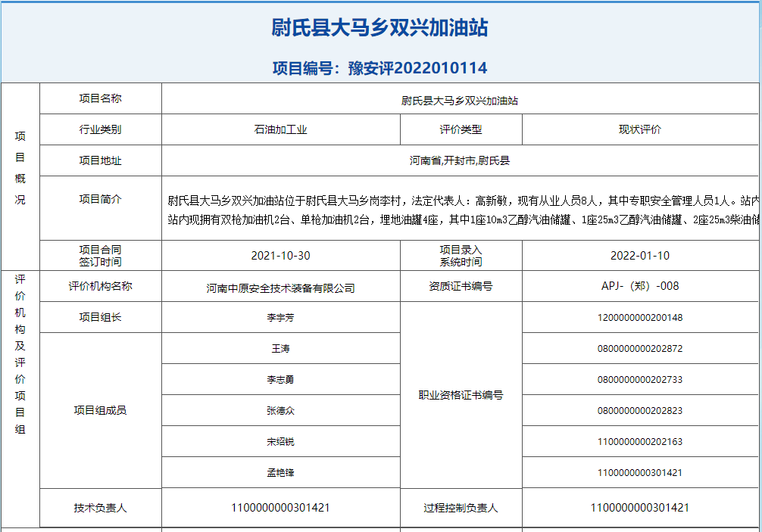This screenshot has height=532, width=762.
Task: Click the 行业类别 label cell
Action: click(101, 129)
